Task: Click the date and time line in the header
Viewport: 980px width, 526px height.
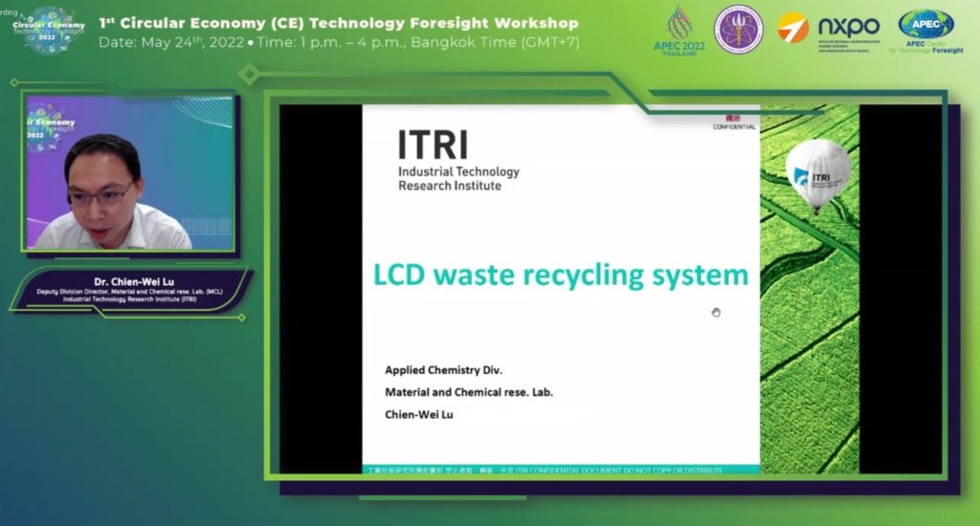Action: 338,42
